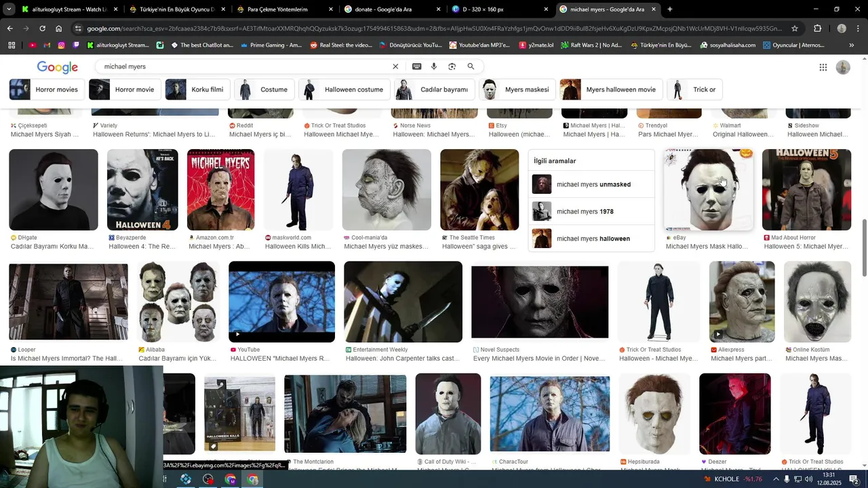This screenshot has height=488, width=868.
Task: Switch to aliturkogluyt Stream tab
Action: pyautogui.click(x=69, y=9)
